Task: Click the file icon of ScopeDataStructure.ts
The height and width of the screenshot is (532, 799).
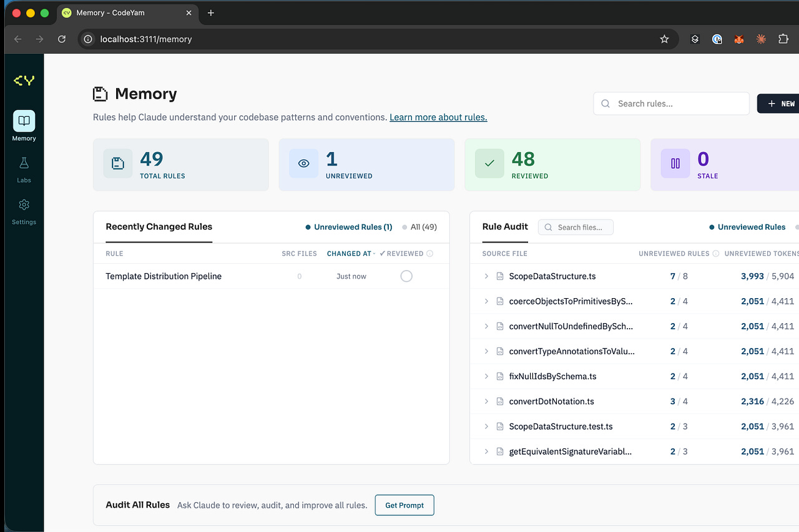Action: [x=500, y=276]
